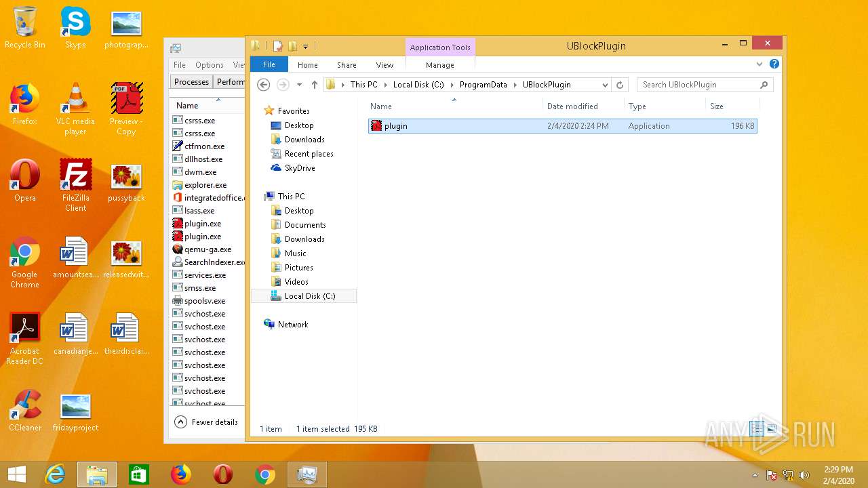
Task: Open Task Manager File menu
Action: (180, 65)
